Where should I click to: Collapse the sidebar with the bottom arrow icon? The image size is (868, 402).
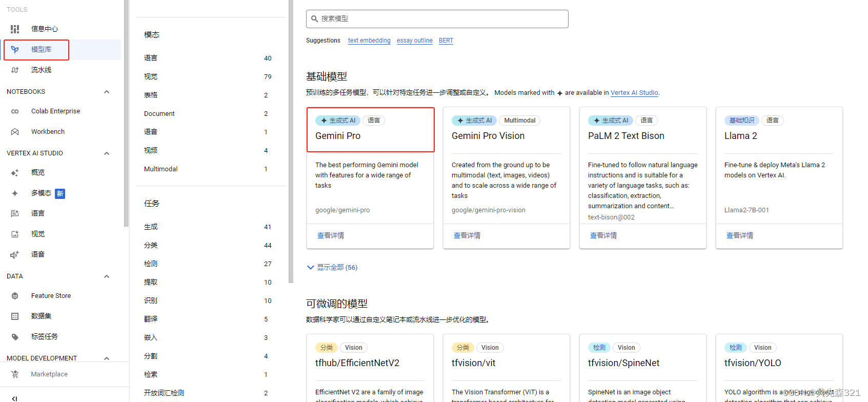14,398
